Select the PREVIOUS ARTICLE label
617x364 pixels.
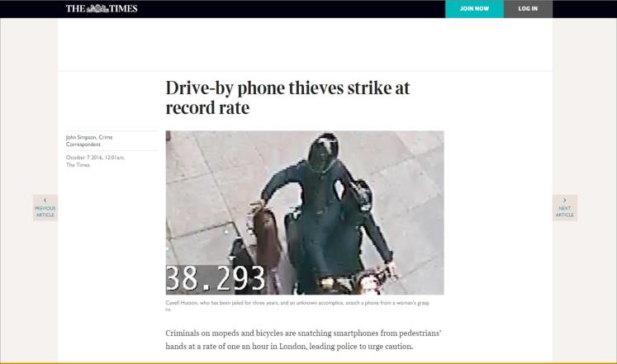point(45,211)
